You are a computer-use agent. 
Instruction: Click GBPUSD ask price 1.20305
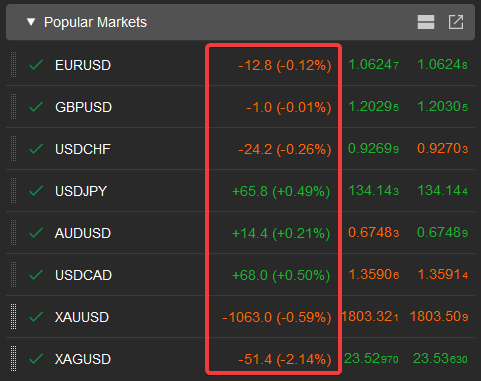click(x=443, y=107)
